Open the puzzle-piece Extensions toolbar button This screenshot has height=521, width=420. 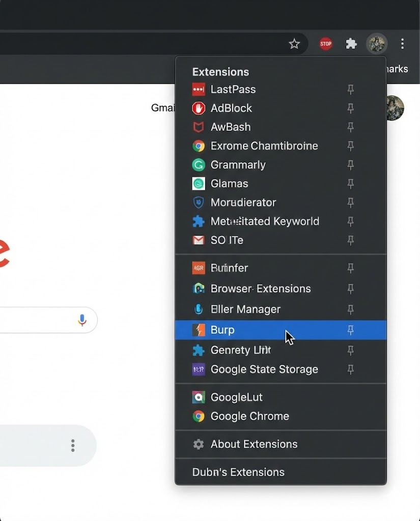point(351,44)
